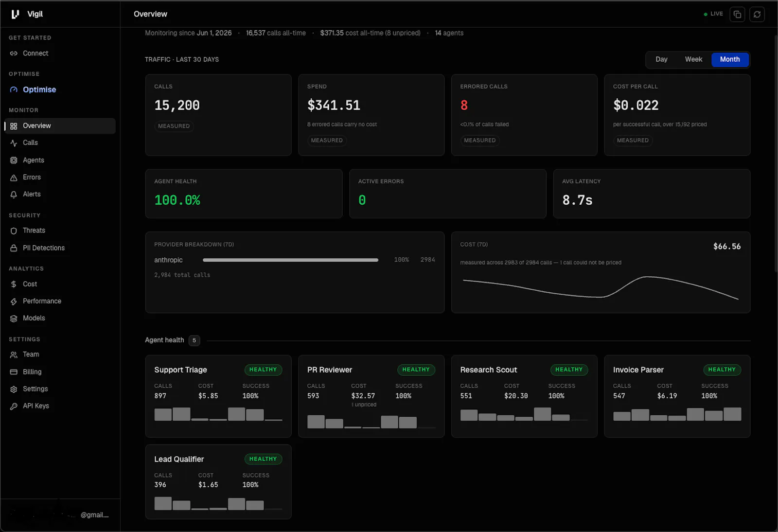Switch traffic range to Week

[x=693, y=59]
